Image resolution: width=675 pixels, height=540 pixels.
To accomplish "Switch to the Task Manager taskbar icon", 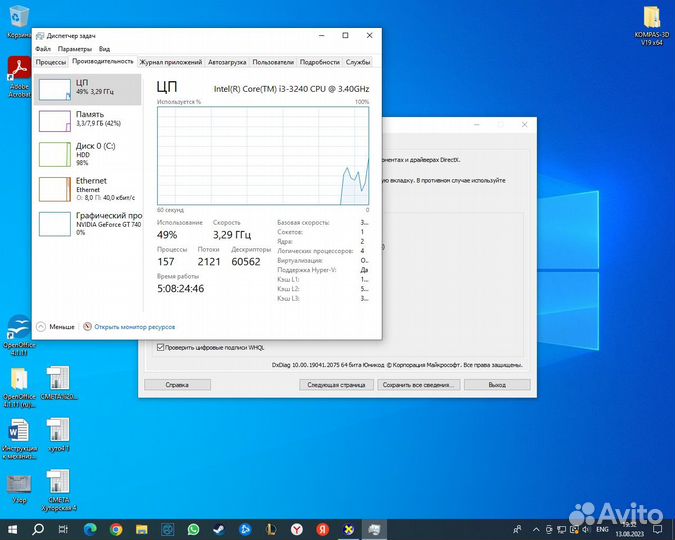I will [x=374, y=529].
